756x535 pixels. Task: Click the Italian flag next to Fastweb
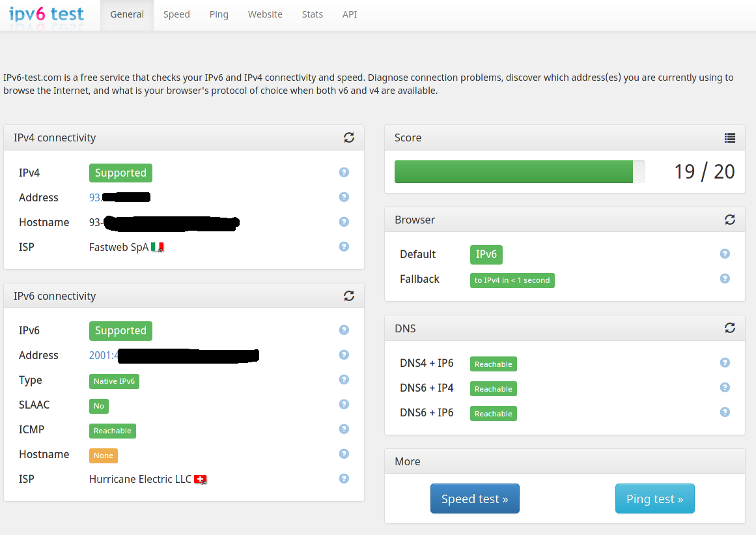158,247
